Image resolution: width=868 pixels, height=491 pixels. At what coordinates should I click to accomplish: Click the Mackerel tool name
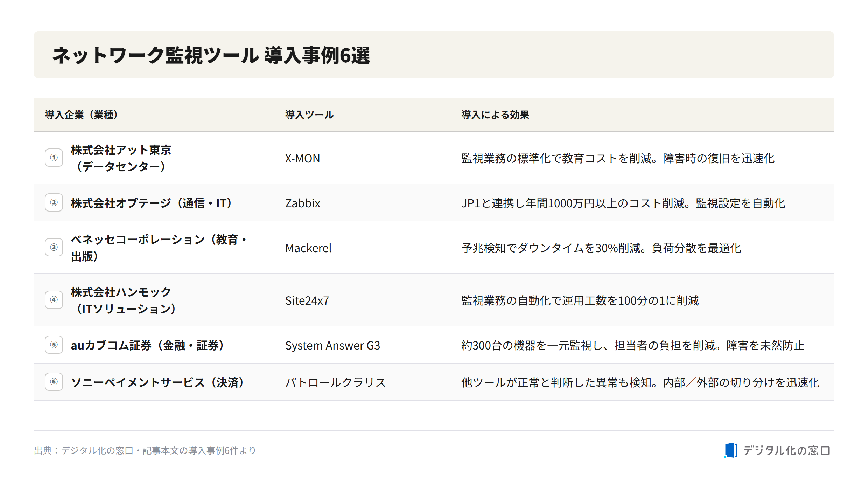tap(308, 248)
